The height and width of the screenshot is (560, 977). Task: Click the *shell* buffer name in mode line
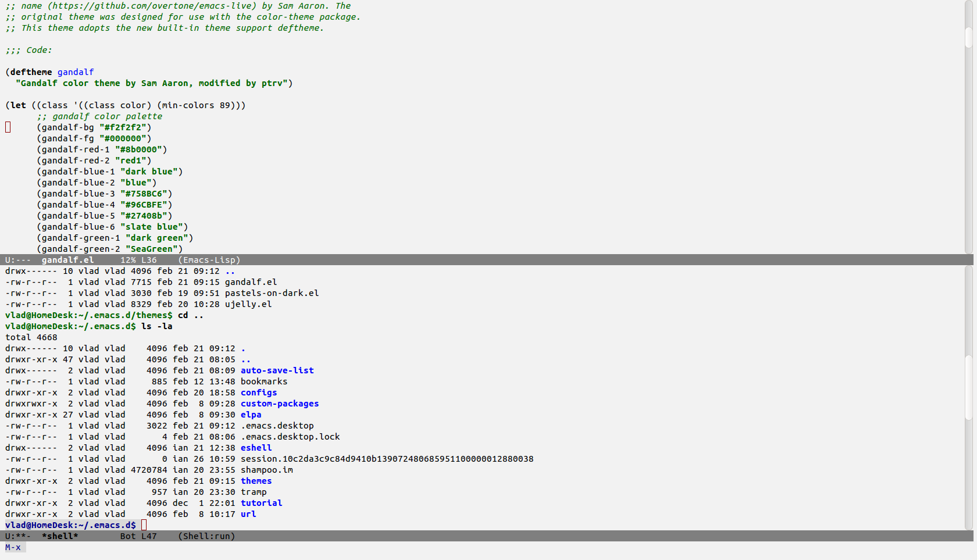click(60, 536)
